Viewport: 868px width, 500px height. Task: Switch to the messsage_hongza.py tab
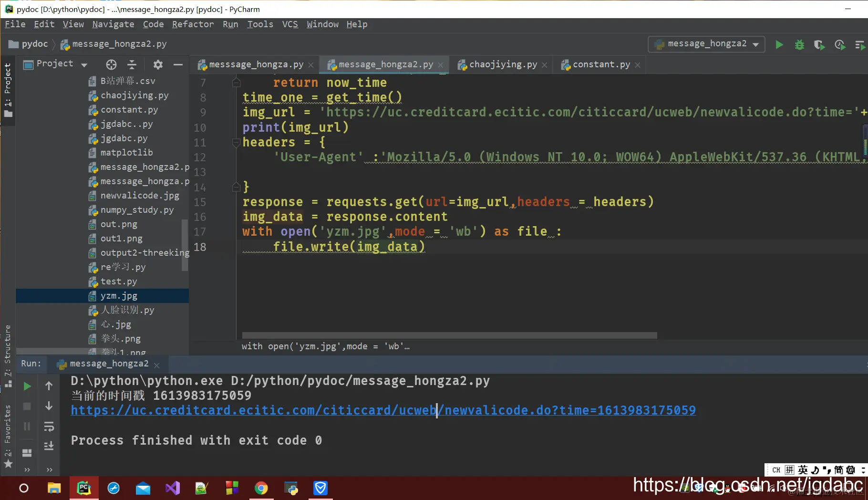click(256, 64)
